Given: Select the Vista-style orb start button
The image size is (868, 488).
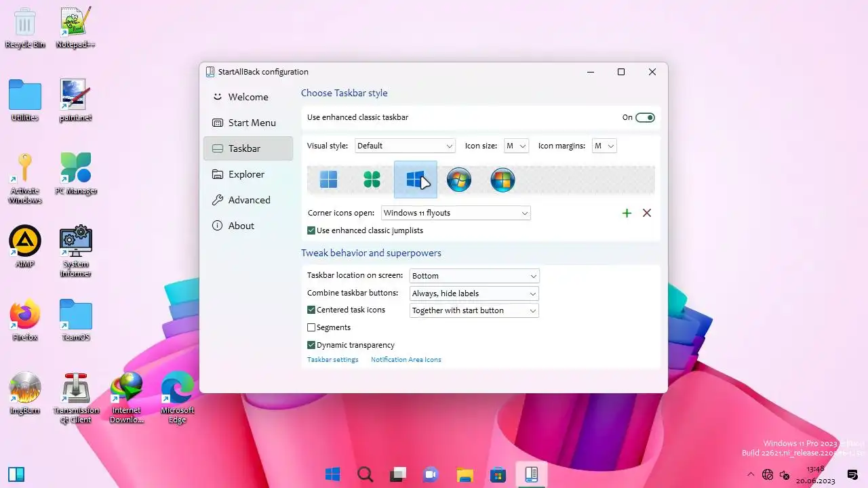Looking at the screenshot, I should click(x=502, y=180).
